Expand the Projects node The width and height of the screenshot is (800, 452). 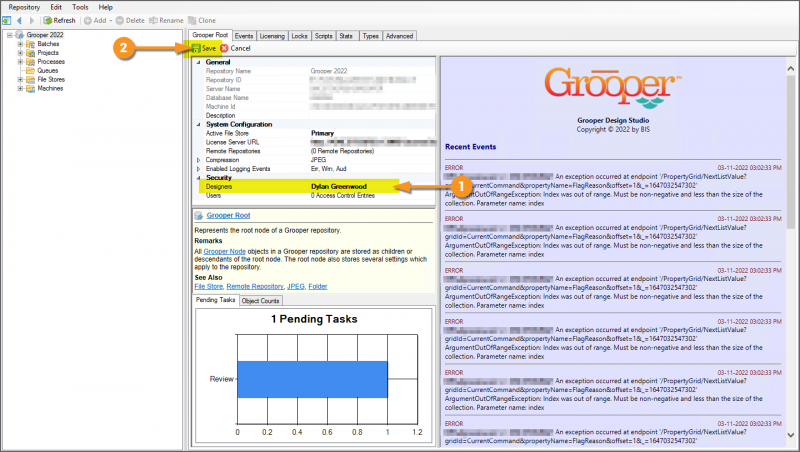(x=20, y=53)
